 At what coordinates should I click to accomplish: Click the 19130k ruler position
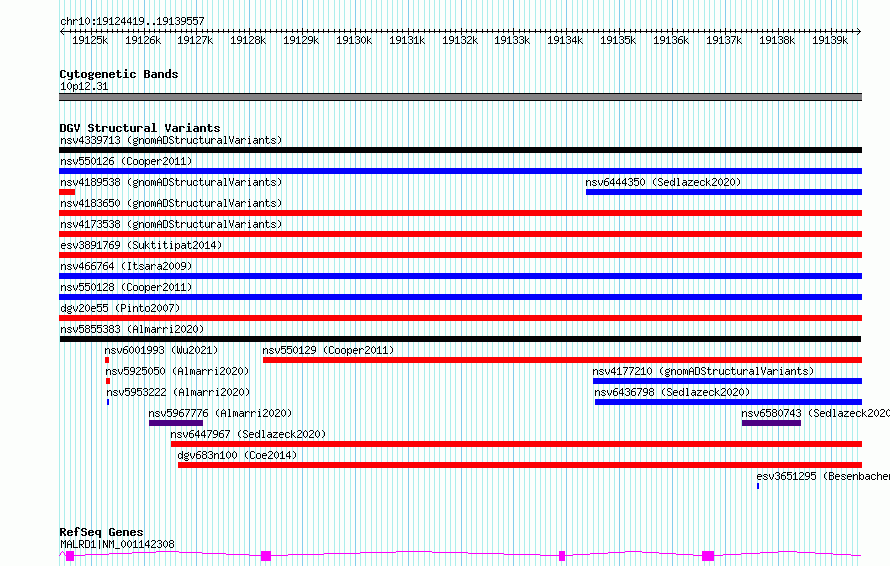pos(354,40)
